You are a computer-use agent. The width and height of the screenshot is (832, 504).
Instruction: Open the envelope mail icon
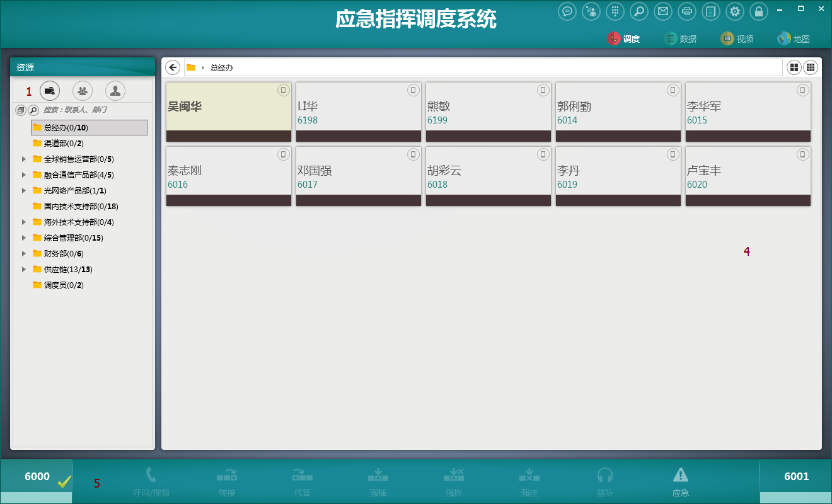pos(662,11)
